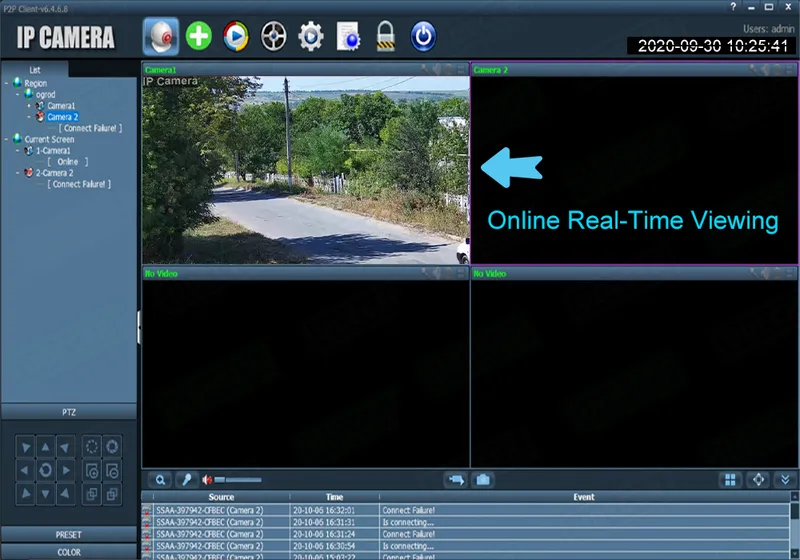Screen dimensions: 800x560
Task: Toggle the microphone talk button
Action: coord(187,480)
